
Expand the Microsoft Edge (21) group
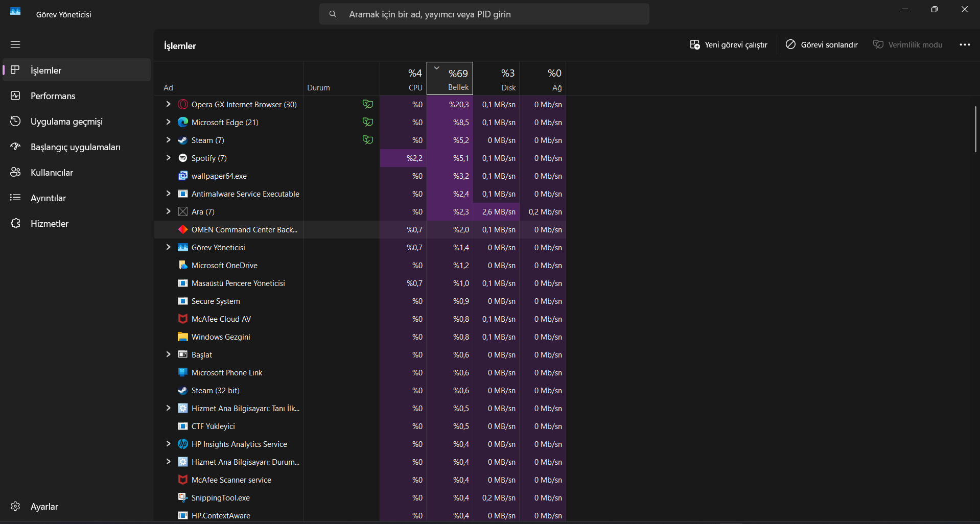168,122
